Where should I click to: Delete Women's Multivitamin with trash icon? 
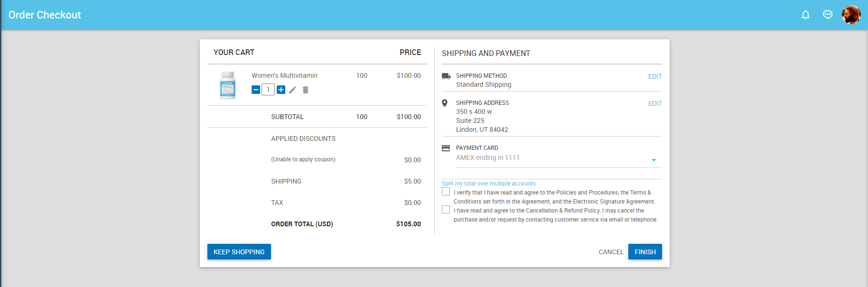[x=306, y=90]
